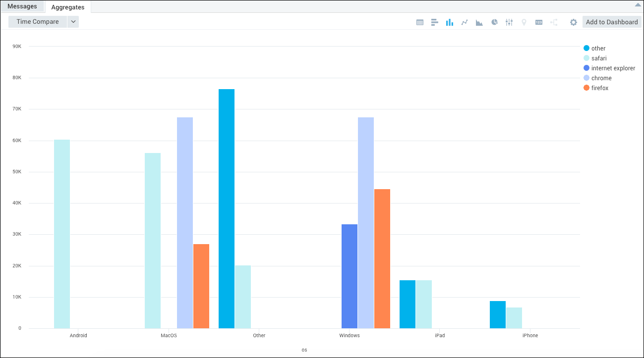Click the Add to Dashboard button

(x=612, y=22)
